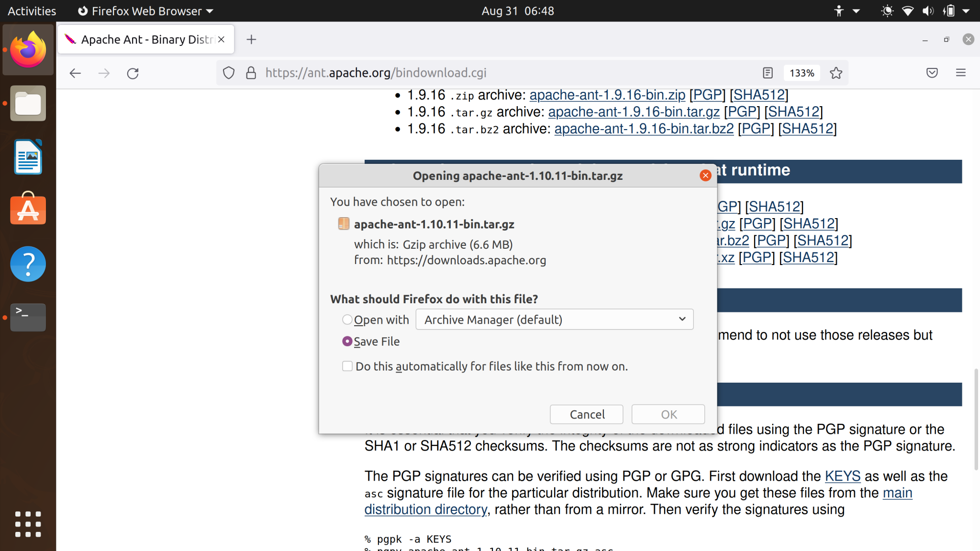Viewport: 980px width, 551px height.
Task: Bookmark this page with the star icon
Action: point(836,73)
